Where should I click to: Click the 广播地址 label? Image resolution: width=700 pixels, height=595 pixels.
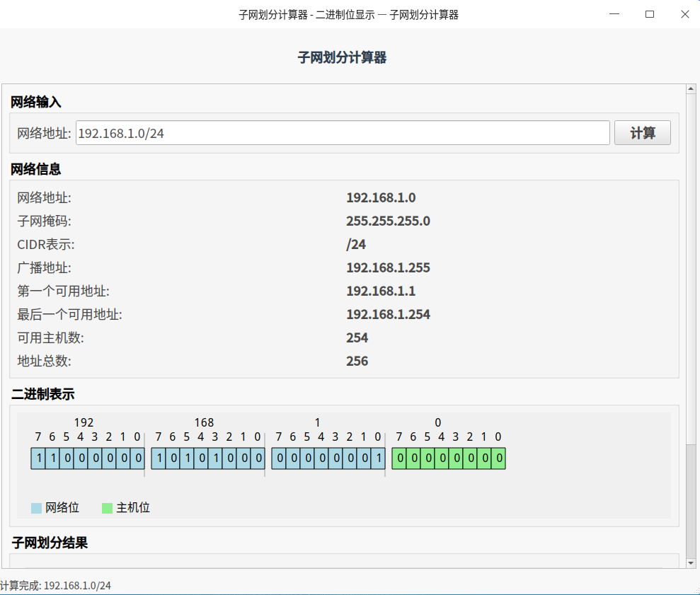pos(44,268)
